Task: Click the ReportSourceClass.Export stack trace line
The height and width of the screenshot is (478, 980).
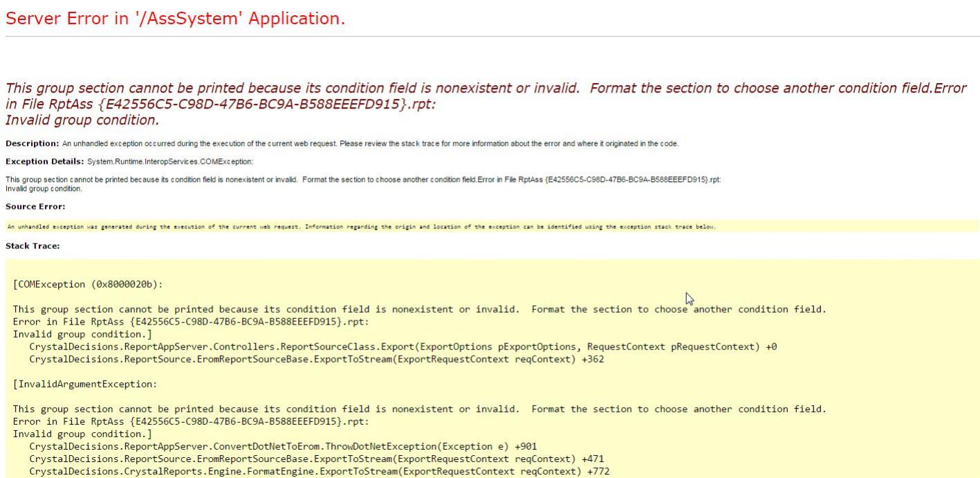Action: click(401, 347)
